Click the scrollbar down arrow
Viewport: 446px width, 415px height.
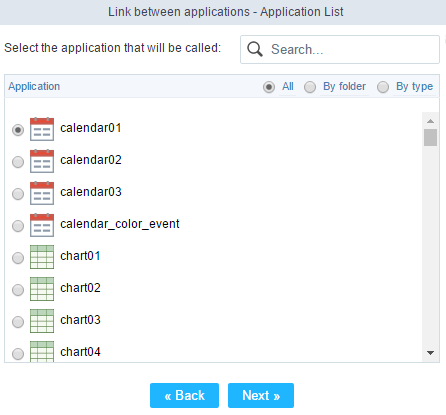tap(430, 353)
